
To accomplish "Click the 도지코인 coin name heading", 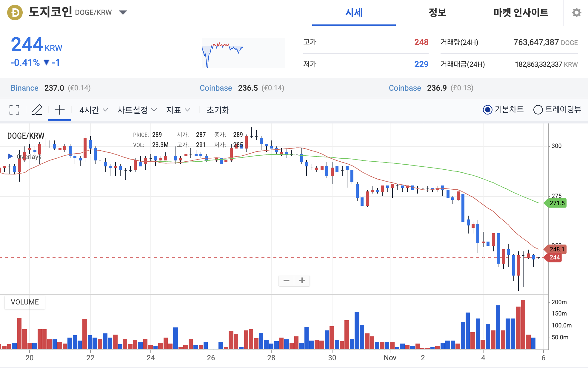I will pyautogui.click(x=50, y=12).
